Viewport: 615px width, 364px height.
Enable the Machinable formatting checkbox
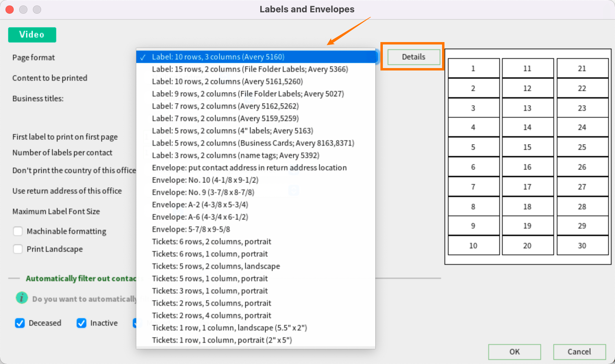pyautogui.click(x=18, y=231)
